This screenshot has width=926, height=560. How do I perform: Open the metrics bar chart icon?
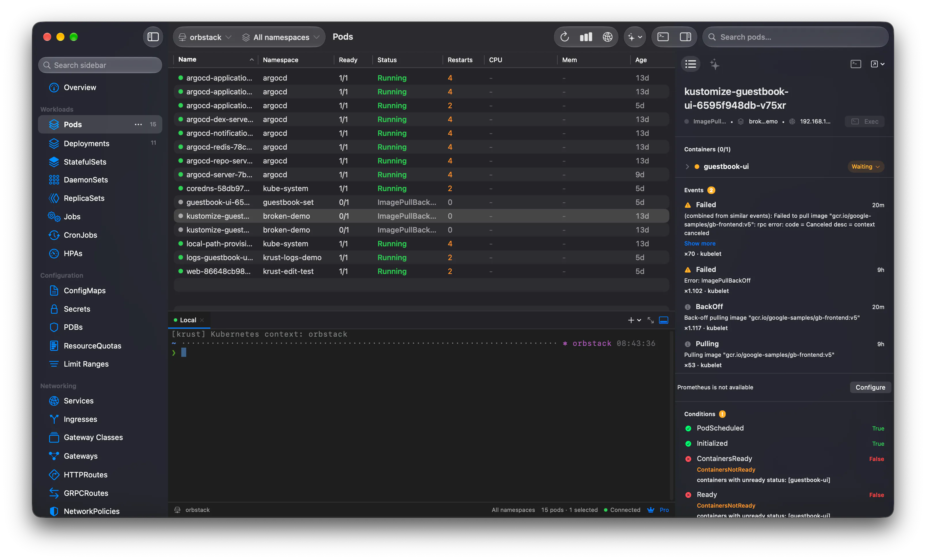(586, 37)
